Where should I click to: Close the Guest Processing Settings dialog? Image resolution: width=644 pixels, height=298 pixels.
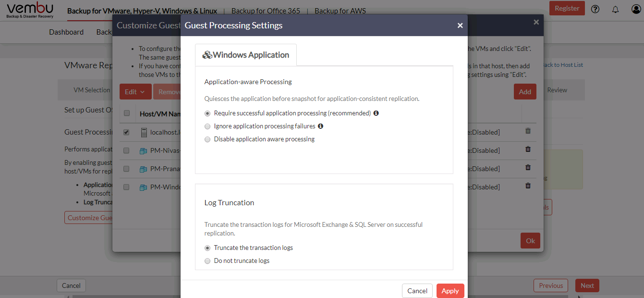pyautogui.click(x=460, y=25)
